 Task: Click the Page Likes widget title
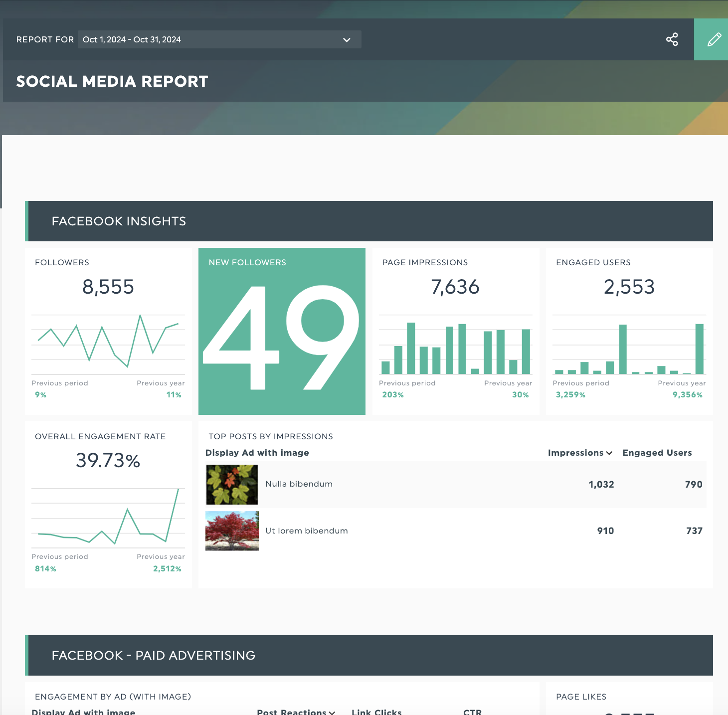pyautogui.click(x=581, y=697)
